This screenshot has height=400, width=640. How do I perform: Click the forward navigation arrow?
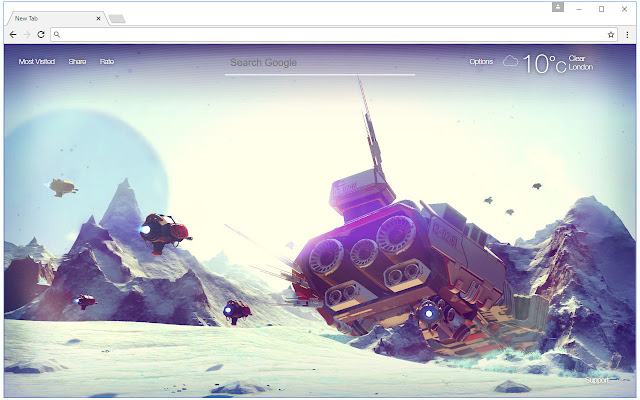(x=27, y=35)
